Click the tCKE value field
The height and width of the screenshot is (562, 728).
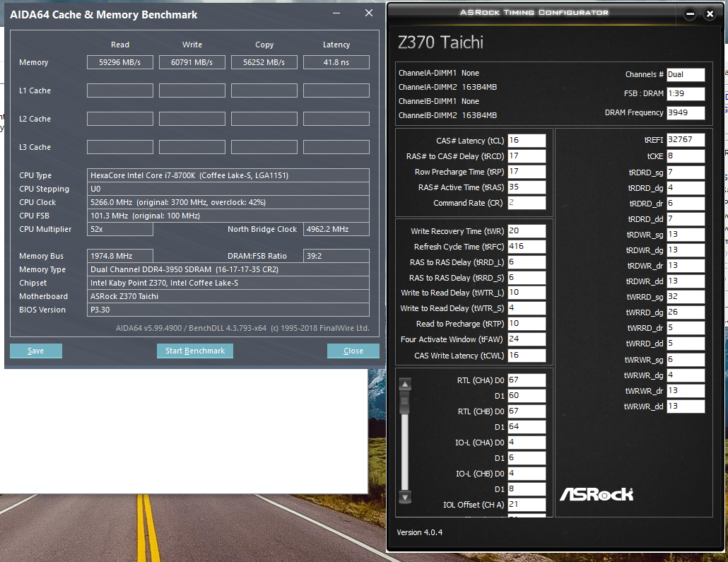pyautogui.click(x=686, y=156)
